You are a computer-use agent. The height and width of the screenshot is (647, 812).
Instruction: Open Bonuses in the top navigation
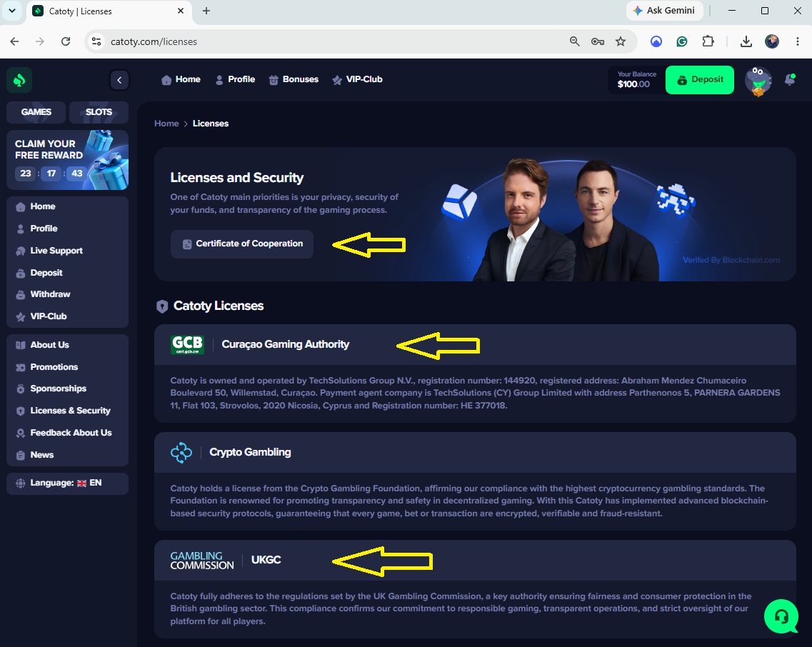click(x=294, y=79)
